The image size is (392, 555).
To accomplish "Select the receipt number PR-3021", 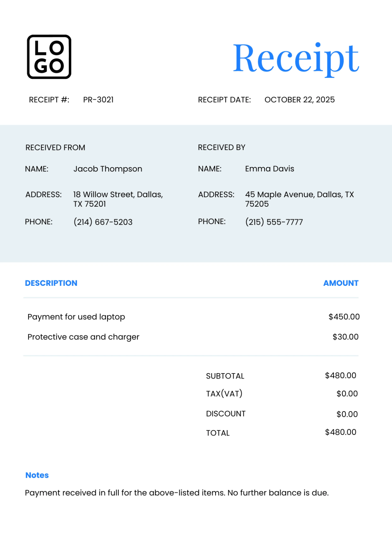I will click(98, 100).
